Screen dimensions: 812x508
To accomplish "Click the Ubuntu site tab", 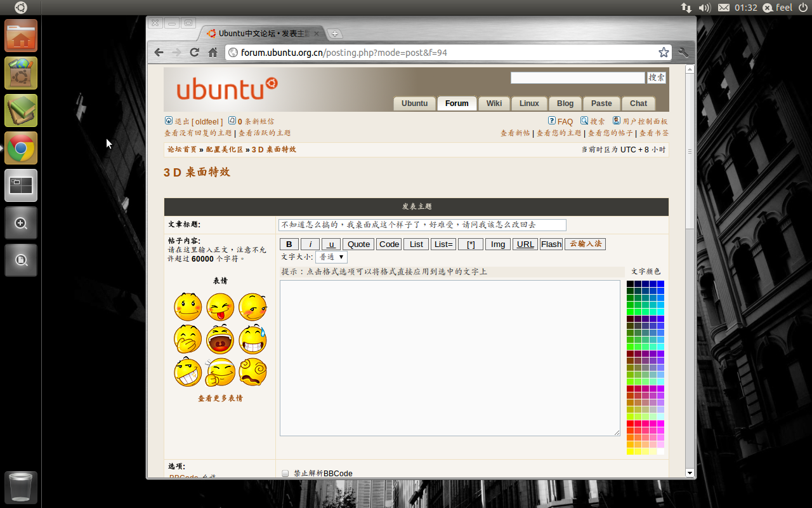I will coord(414,104).
